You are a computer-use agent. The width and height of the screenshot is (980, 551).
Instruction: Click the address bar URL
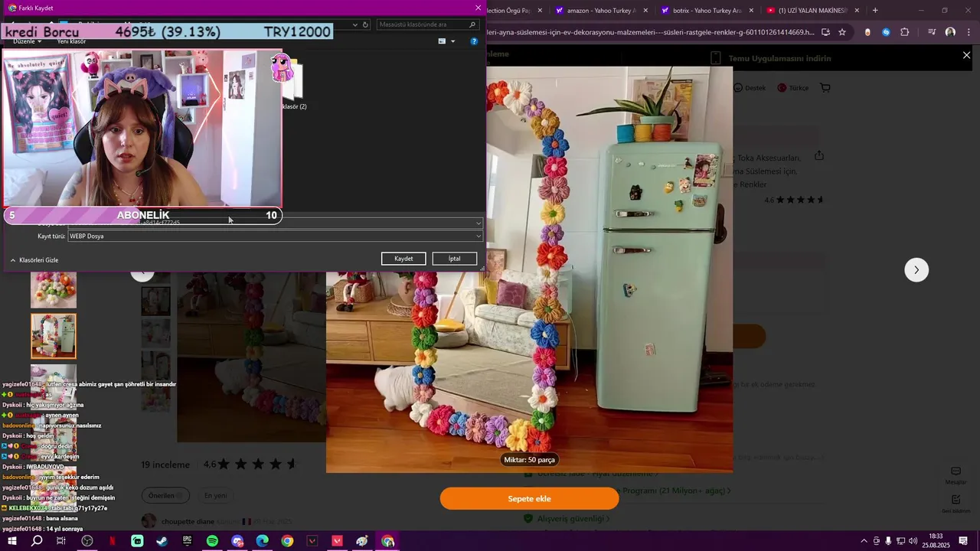click(x=651, y=32)
